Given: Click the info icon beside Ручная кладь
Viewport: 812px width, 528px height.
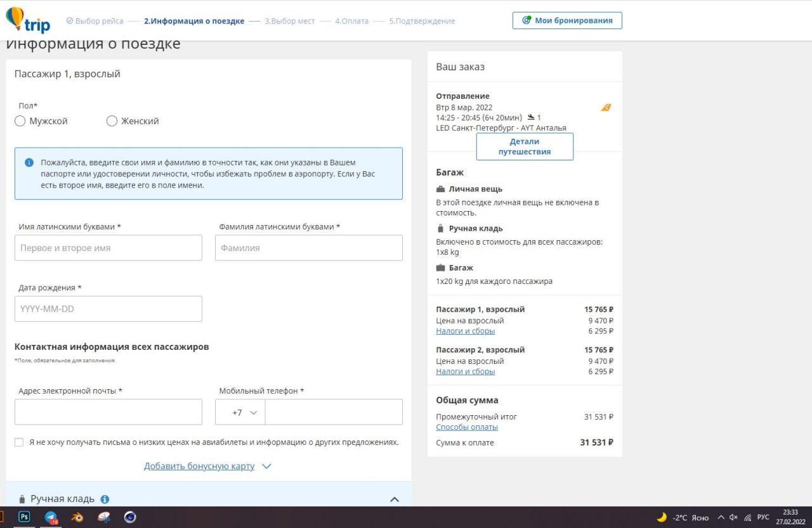Looking at the screenshot, I should (105, 499).
